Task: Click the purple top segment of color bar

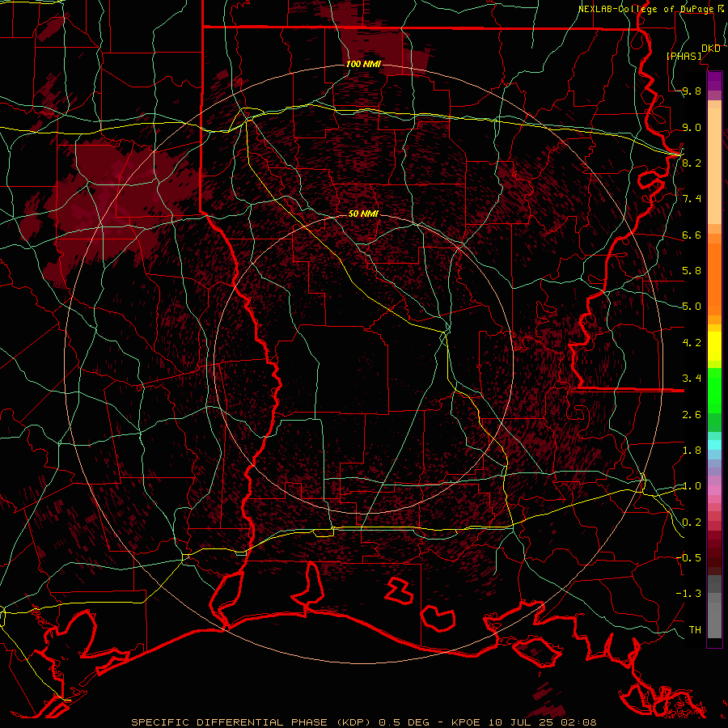Action: (x=714, y=81)
